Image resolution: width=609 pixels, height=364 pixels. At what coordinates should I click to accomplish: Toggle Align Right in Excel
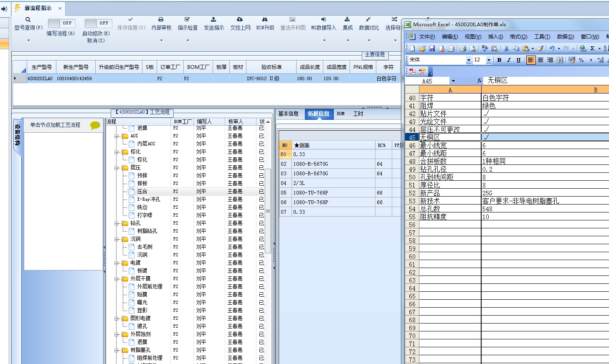550,60
